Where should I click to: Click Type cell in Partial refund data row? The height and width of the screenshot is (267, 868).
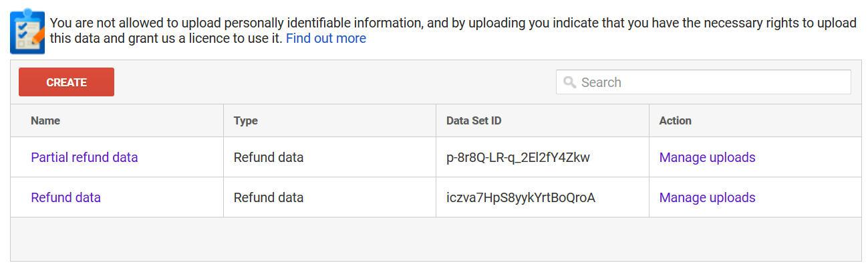coord(269,157)
